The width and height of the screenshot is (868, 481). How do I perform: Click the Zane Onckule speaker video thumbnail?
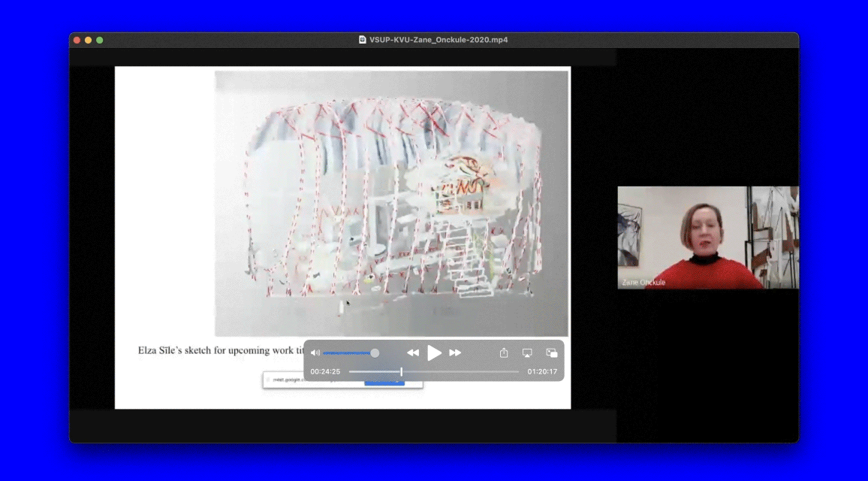pos(707,237)
